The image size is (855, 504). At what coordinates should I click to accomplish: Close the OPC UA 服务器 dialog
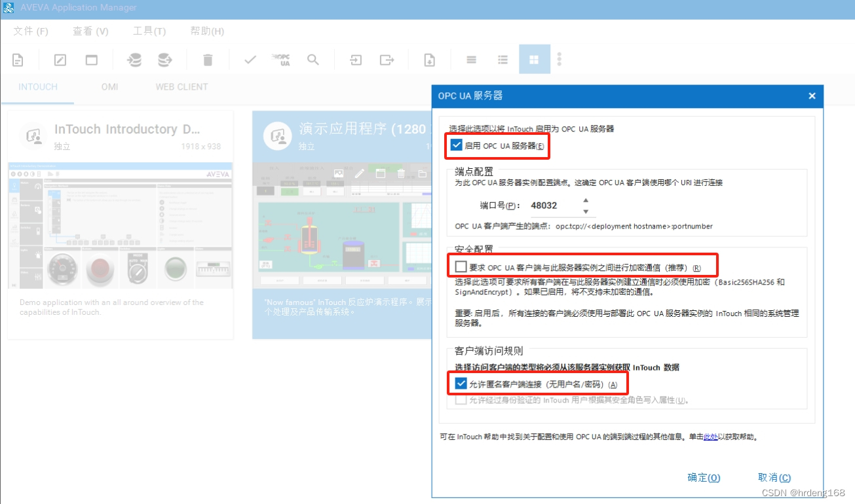pyautogui.click(x=812, y=96)
